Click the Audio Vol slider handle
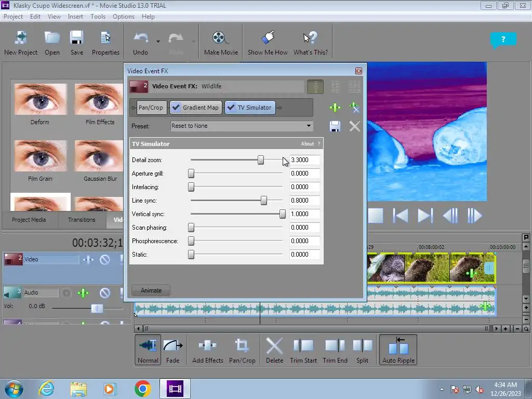This screenshot has height=399, width=532. pyautogui.click(x=97, y=309)
